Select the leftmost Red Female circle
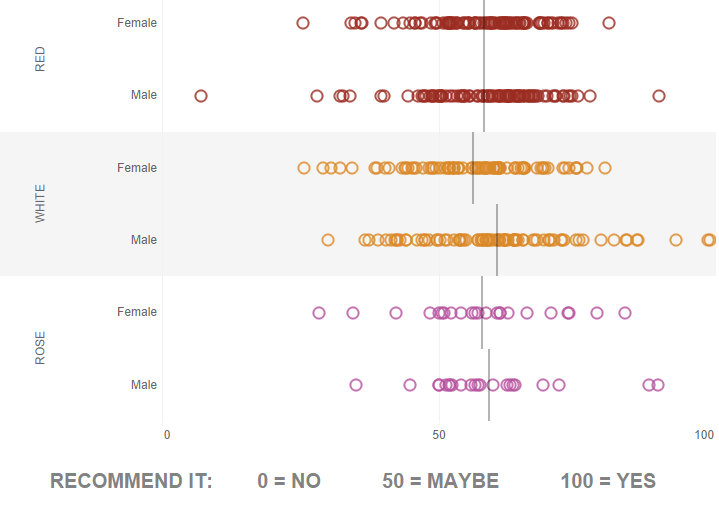719x512 pixels. 303,23
